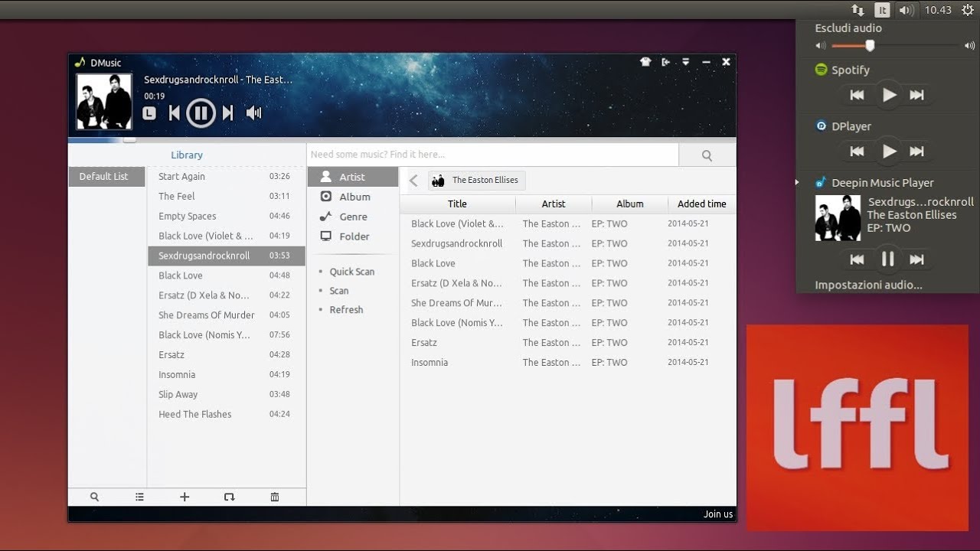Play Spotify from sound menu
This screenshot has height=551, width=980.
889,95
